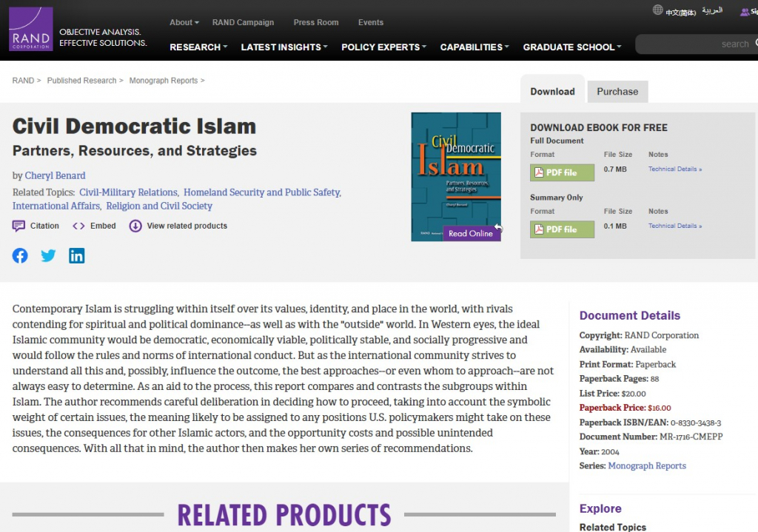
Task: Open Religion and Civil Society topic
Action: click(x=159, y=206)
